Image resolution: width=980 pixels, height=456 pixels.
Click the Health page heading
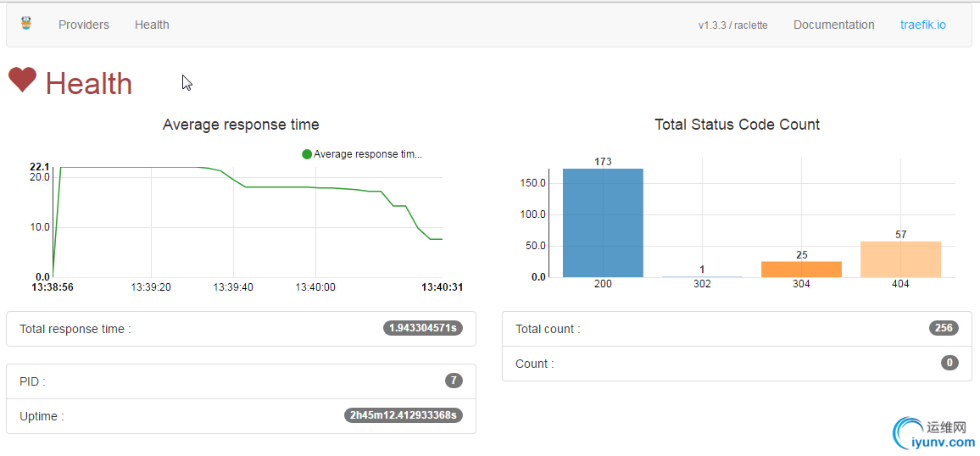89,84
